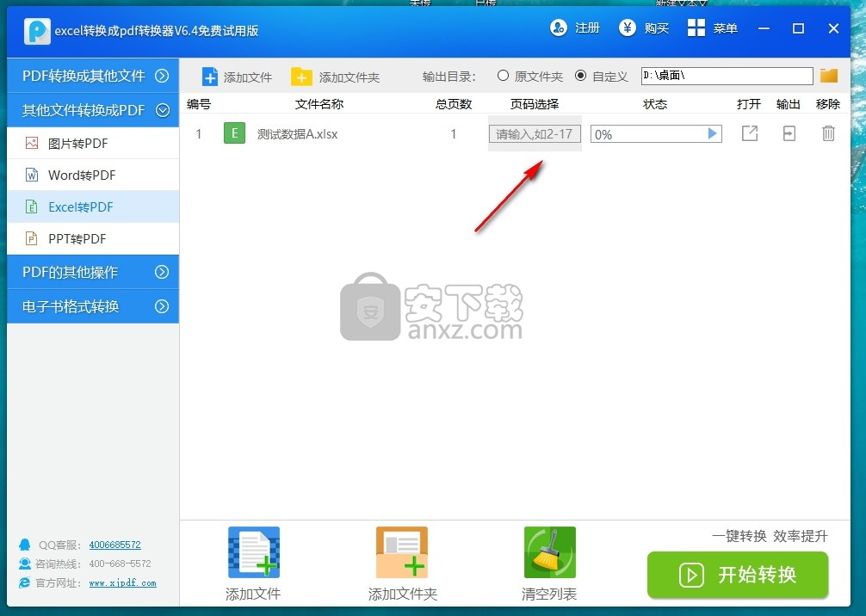
Task: Click hotline number 400-668-5572
Action: (120, 564)
